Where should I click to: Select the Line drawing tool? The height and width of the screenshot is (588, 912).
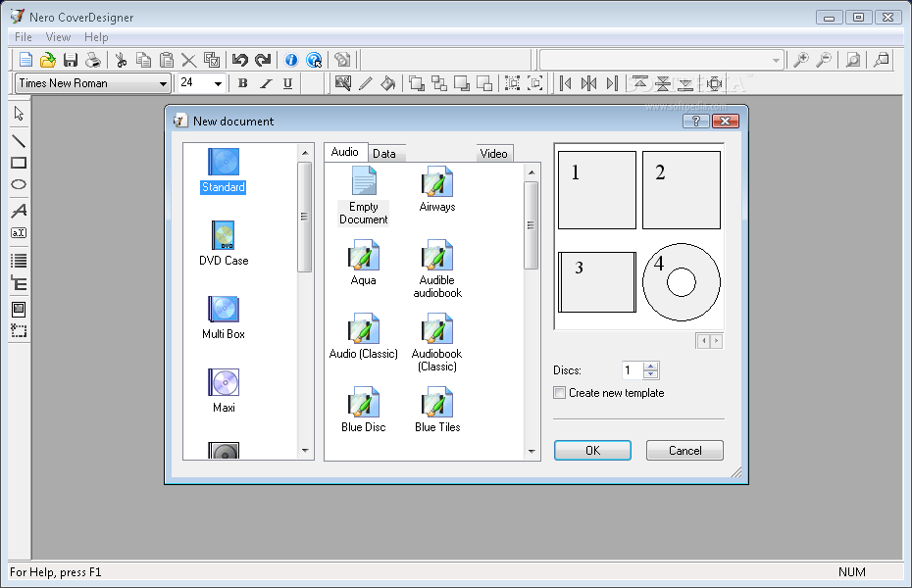pos(19,140)
